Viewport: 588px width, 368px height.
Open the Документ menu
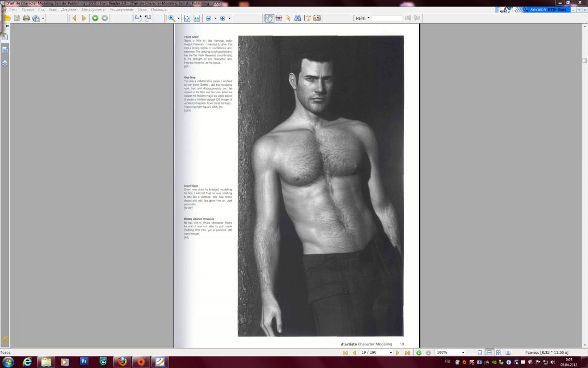70,9
